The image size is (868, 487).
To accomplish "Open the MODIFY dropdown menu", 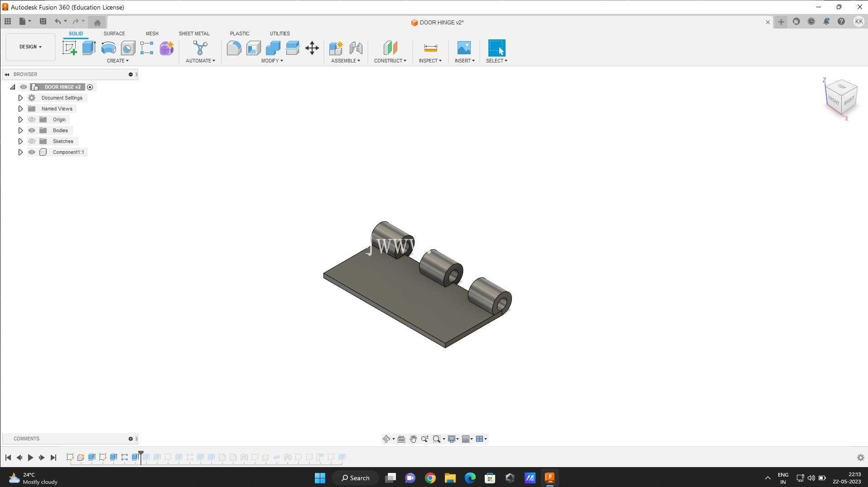I will pos(272,61).
